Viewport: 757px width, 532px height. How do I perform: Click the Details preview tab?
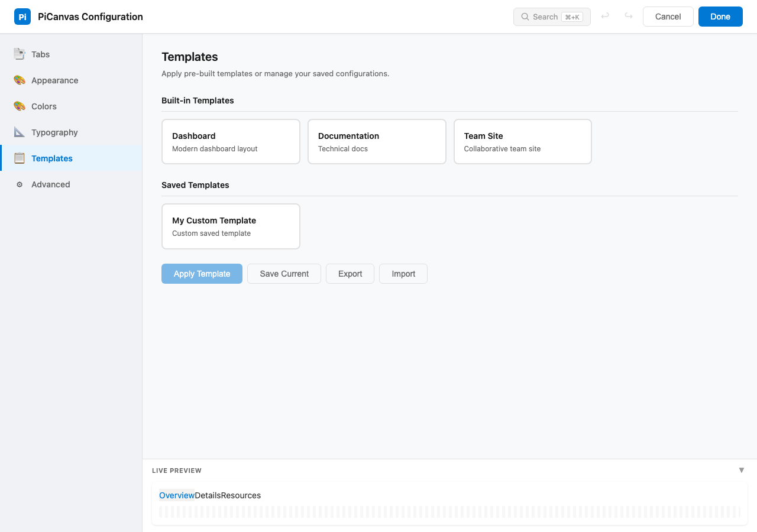pos(208,495)
